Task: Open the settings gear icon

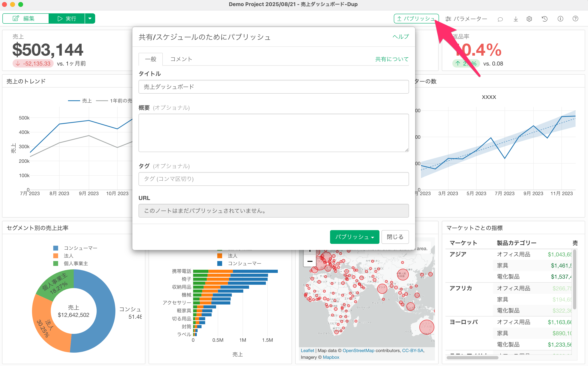Action: tap(529, 19)
